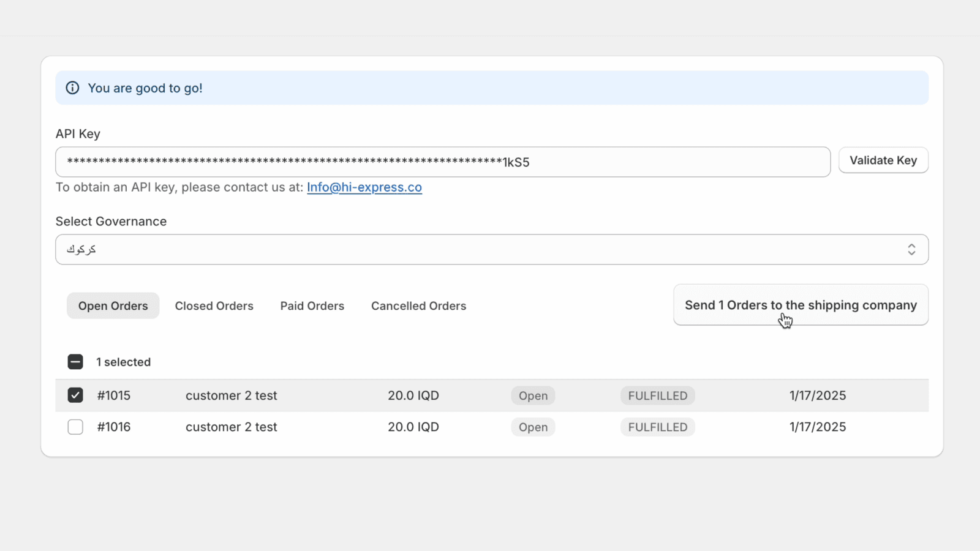Screen dimensions: 980x551
Task: Switch to the Open Orders tab
Action: point(113,305)
